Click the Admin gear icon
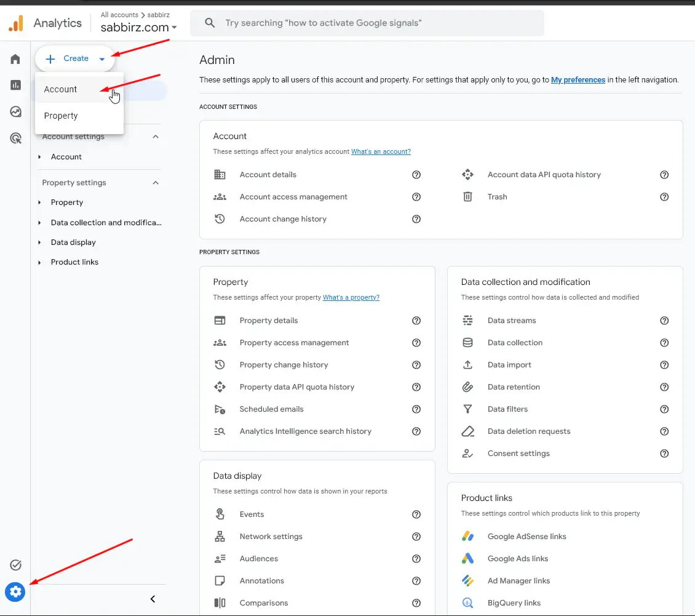Image resolution: width=695 pixels, height=616 pixels. 15,592
